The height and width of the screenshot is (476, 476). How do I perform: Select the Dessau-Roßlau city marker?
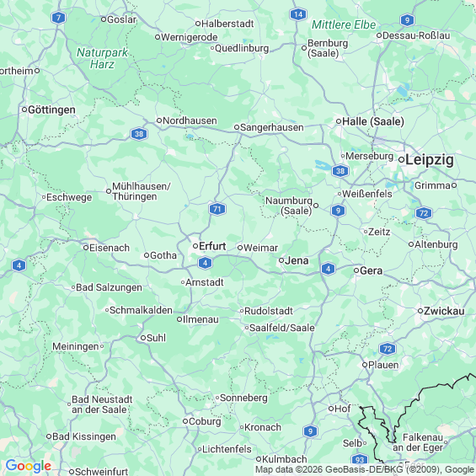379,35
